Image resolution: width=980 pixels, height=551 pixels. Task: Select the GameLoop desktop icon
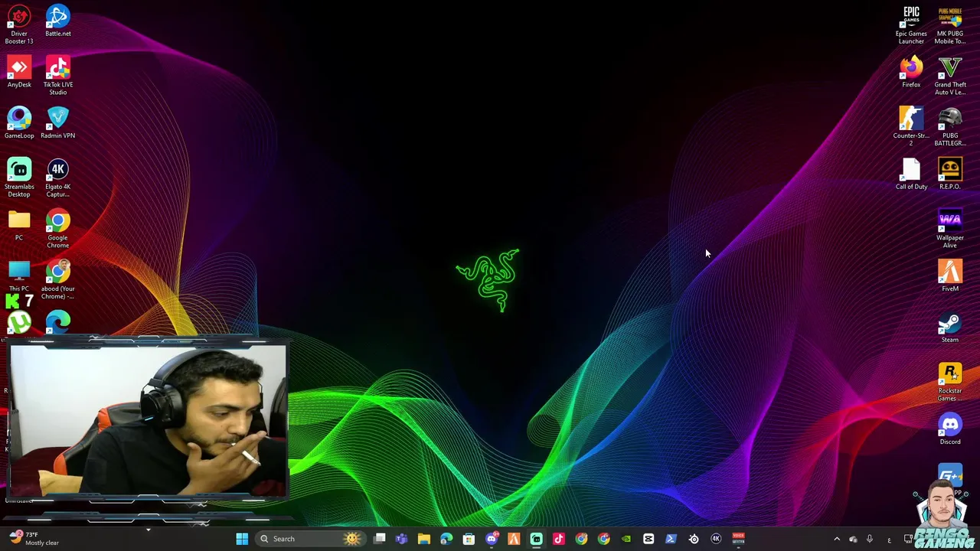click(19, 123)
